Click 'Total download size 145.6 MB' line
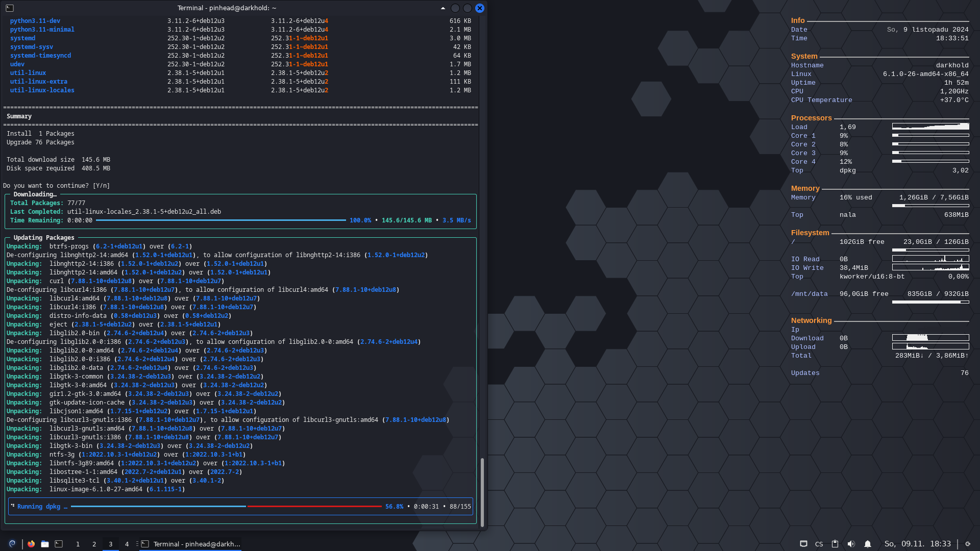 (58, 160)
